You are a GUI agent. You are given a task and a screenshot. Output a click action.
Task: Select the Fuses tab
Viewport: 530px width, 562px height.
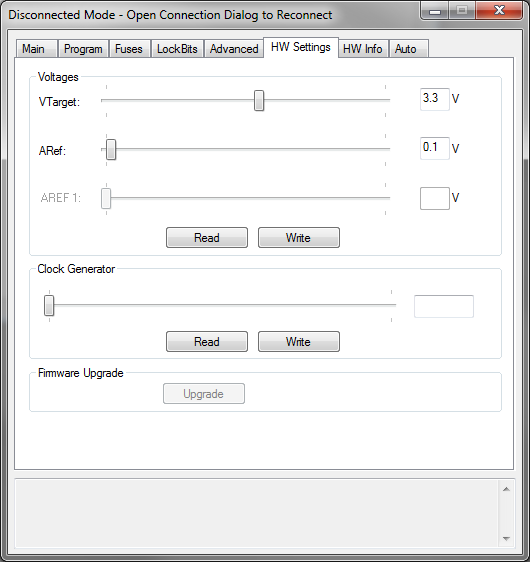click(x=129, y=49)
